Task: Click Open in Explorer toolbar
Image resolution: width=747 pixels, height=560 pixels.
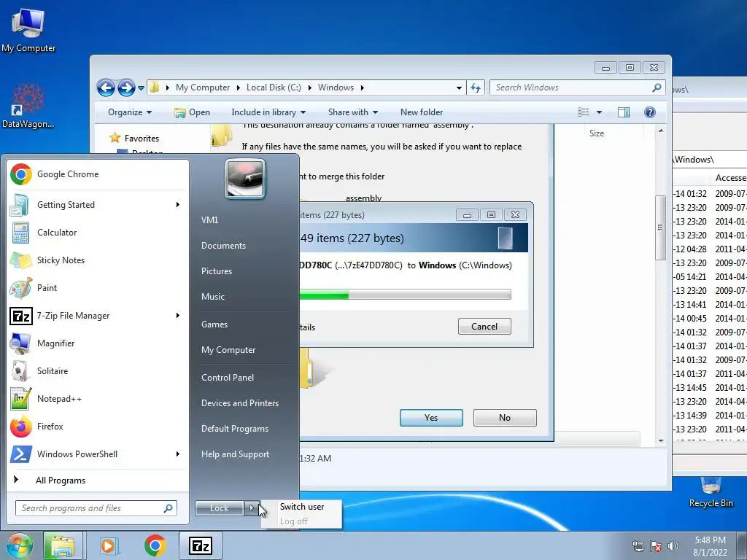Action: pos(192,112)
